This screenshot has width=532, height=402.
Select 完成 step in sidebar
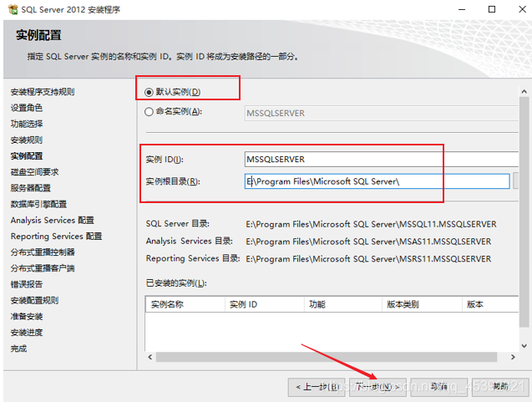tap(18, 349)
